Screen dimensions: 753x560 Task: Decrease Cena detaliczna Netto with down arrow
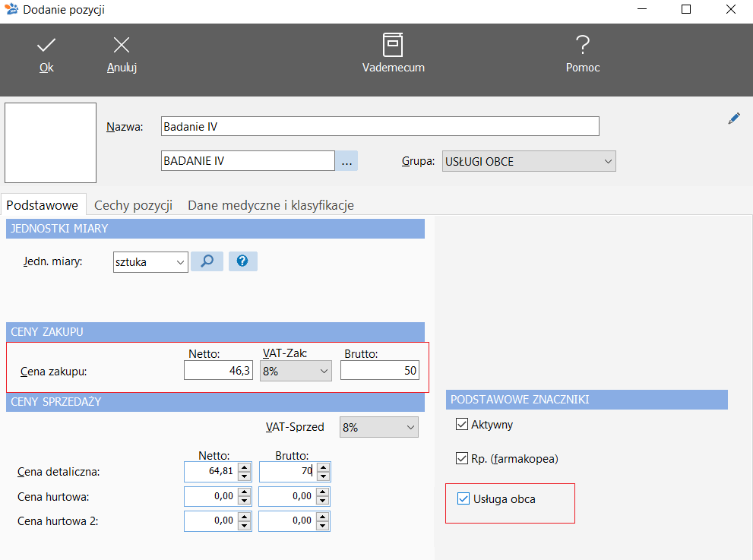pos(245,476)
